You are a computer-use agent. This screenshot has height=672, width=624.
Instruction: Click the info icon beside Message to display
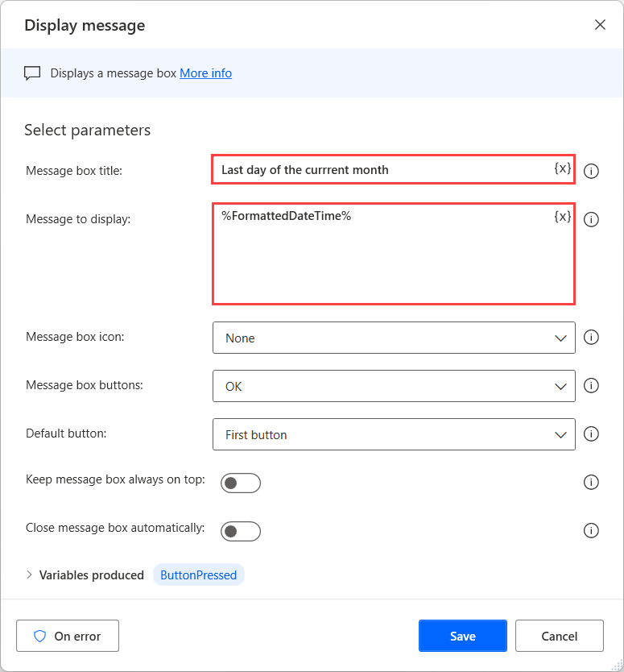(591, 218)
